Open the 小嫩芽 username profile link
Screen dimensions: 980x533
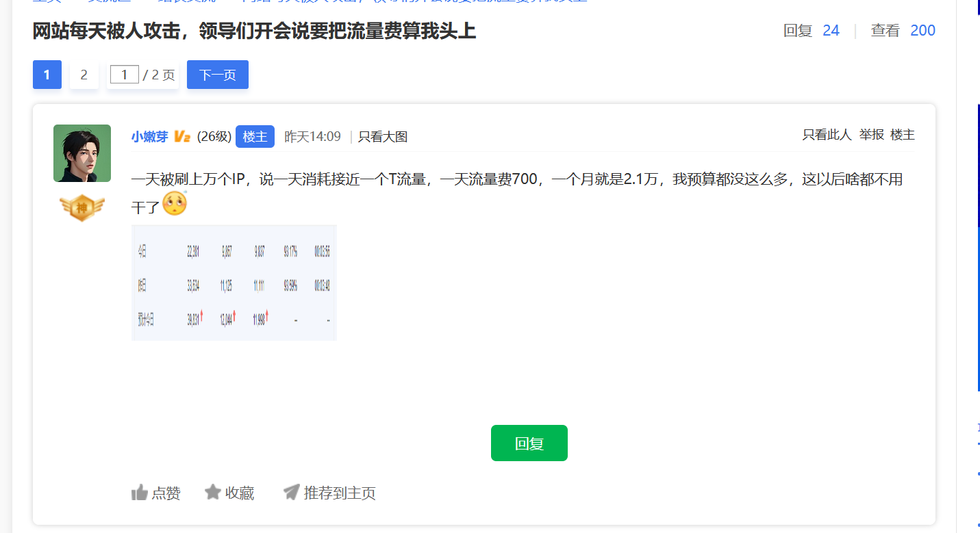point(149,137)
